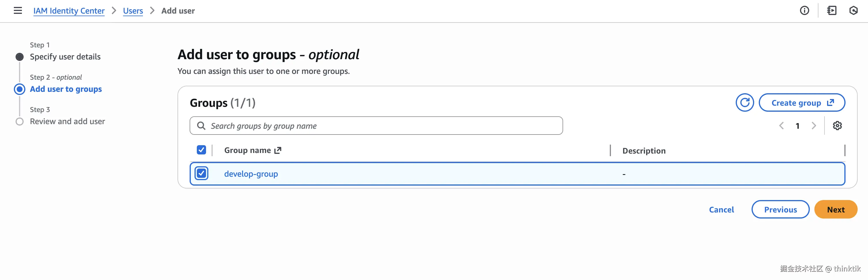
Task: Focus the group name search field
Action: click(381, 126)
